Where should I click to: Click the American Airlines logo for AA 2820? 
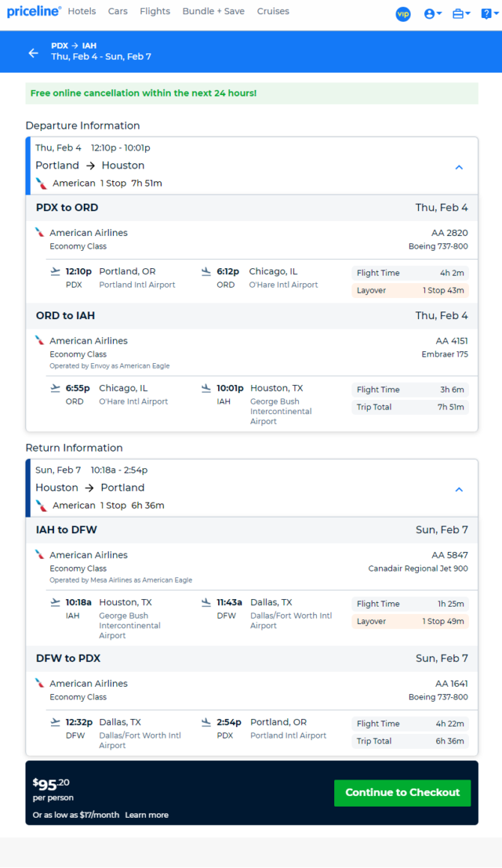(40, 232)
